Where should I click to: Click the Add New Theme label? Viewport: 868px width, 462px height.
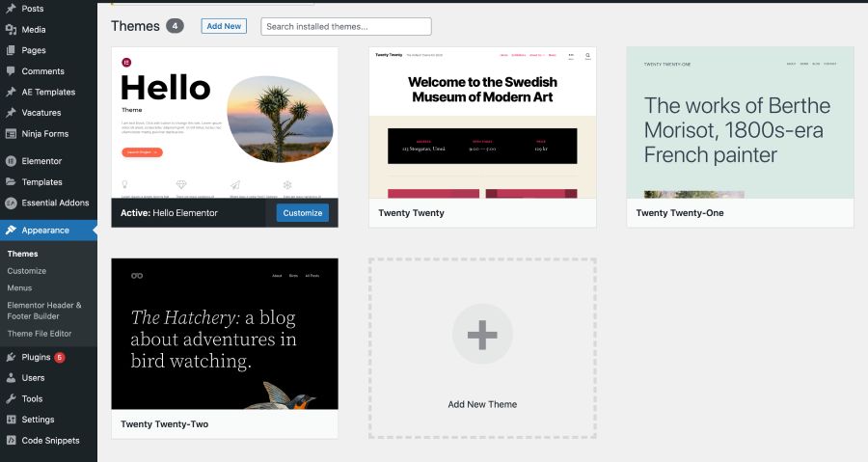coord(482,404)
